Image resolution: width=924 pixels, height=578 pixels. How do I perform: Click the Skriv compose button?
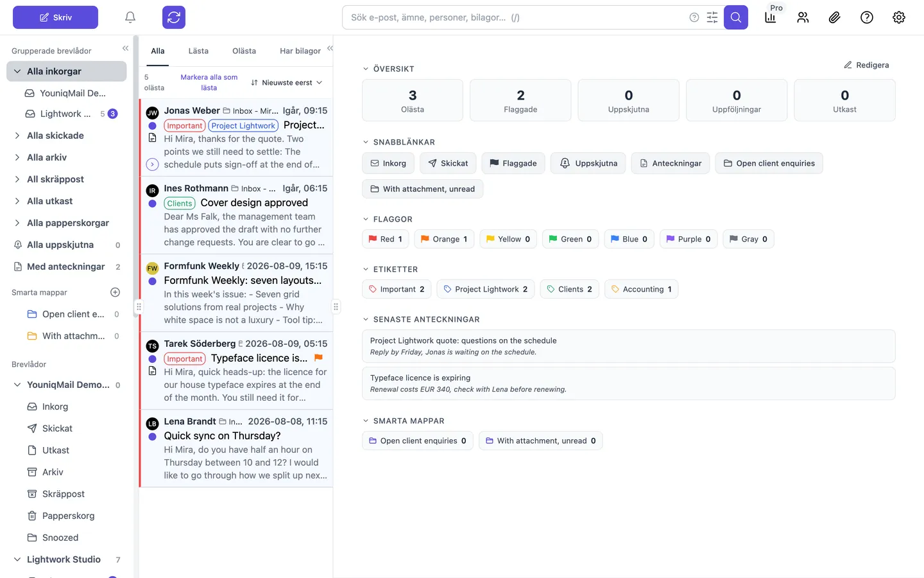[55, 17]
